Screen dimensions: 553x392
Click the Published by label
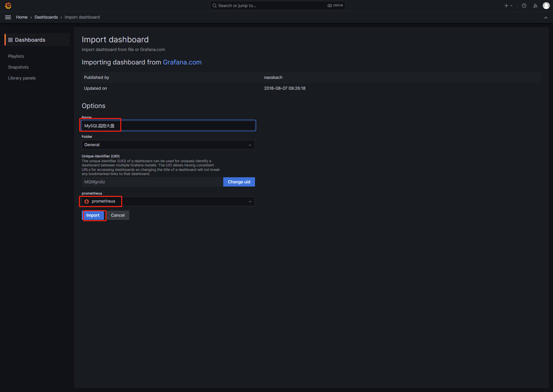click(97, 78)
